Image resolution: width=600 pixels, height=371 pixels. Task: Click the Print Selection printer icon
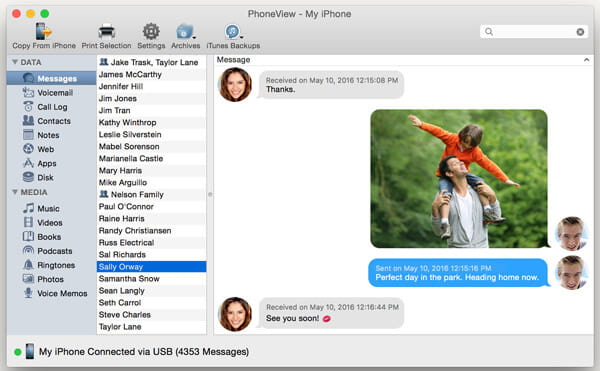pyautogui.click(x=106, y=32)
